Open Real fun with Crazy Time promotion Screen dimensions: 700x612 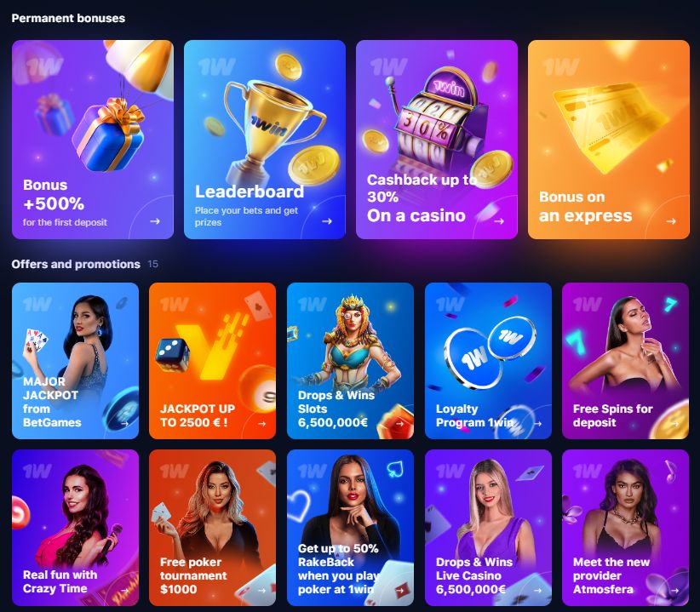(x=75, y=528)
